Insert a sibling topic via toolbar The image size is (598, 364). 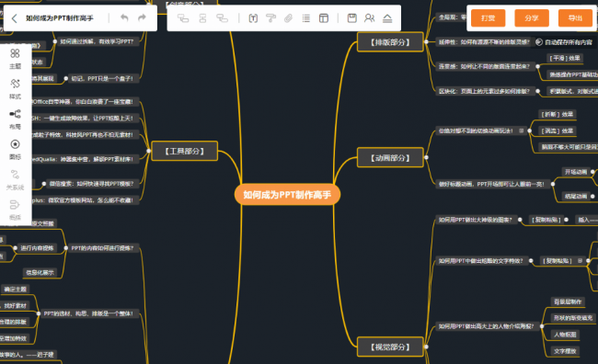(x=203, y=18)
